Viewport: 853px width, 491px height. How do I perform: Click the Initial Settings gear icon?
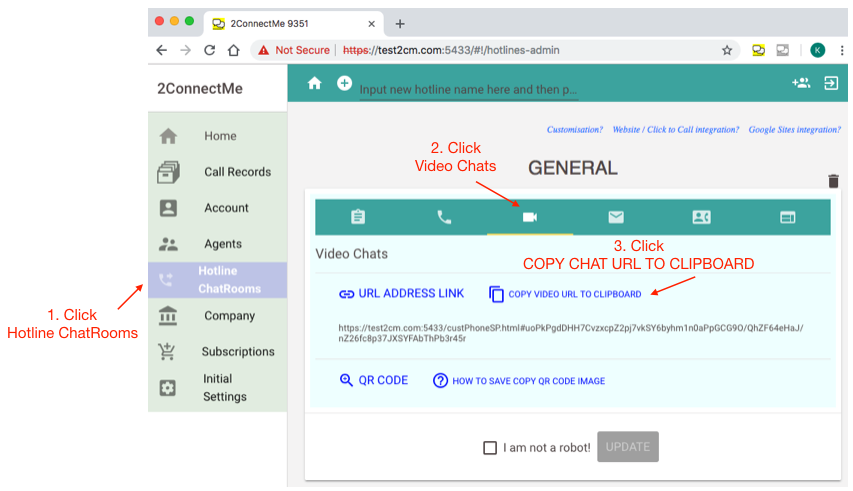pyautogui.click(x=168, y=388)
